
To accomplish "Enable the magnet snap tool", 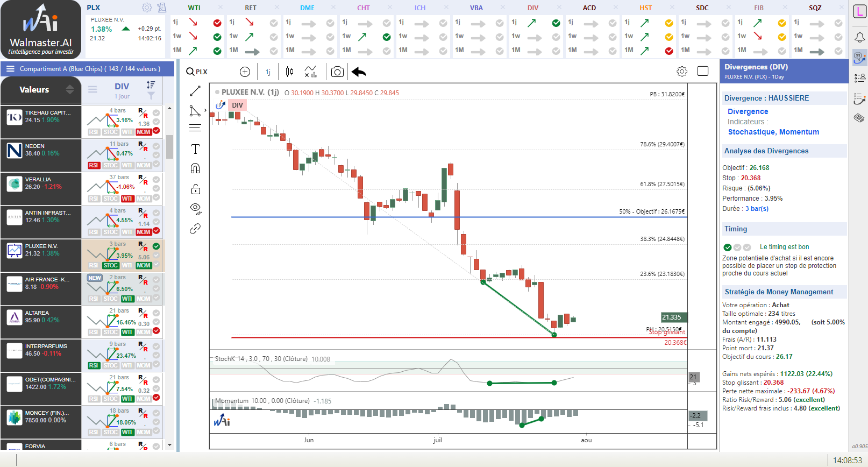I will click(x=195, y=168).
